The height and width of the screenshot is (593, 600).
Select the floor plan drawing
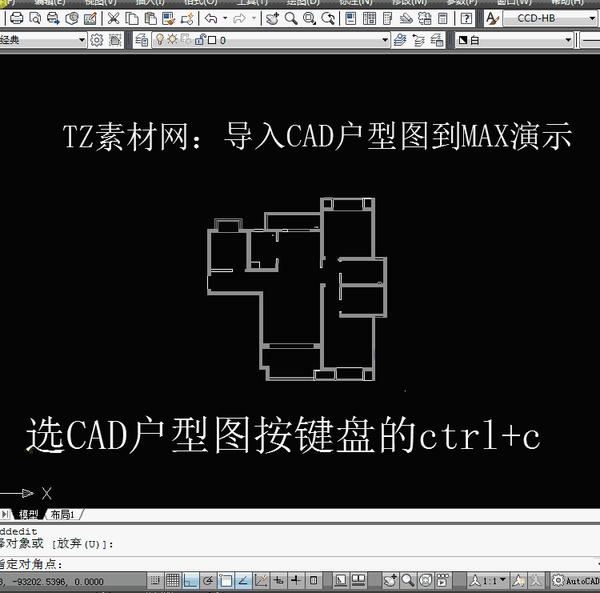[x=297, y=289]
